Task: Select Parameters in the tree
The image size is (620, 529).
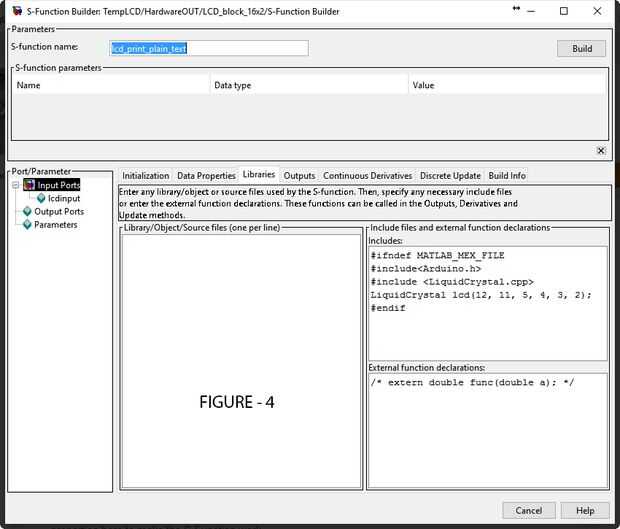Action: coord(55,225)
